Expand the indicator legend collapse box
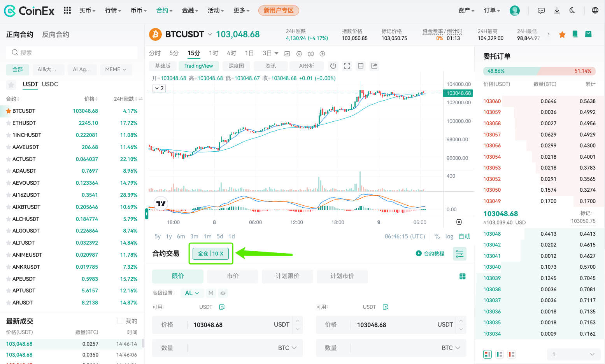 (159, 88)
